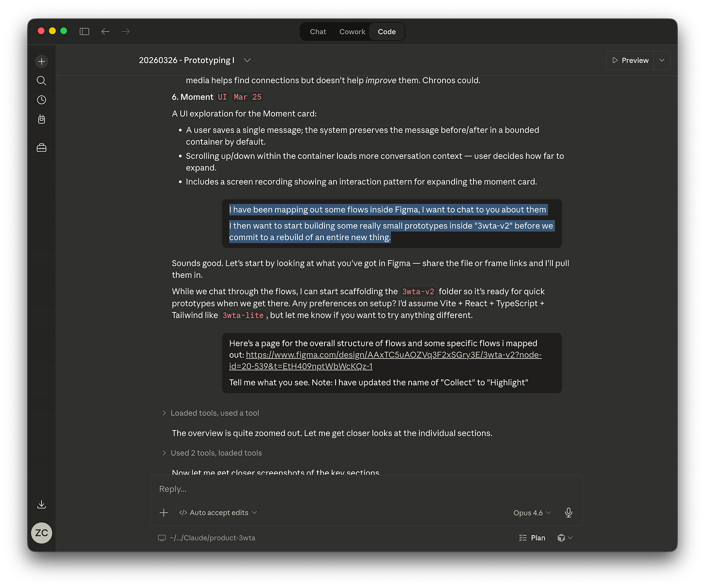Click the ~/.../Claude/product-3wta folder path
The image size is (705, 588).
point(212,538)
